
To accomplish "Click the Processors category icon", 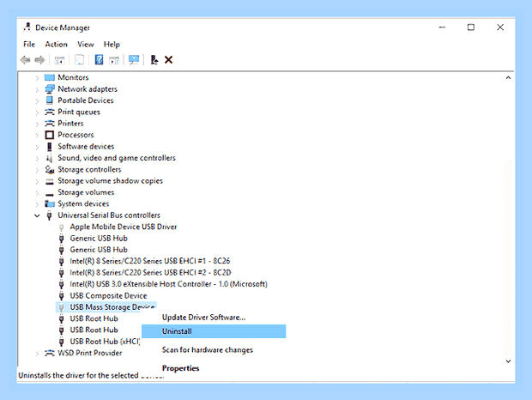I will (x=50, y=135).
